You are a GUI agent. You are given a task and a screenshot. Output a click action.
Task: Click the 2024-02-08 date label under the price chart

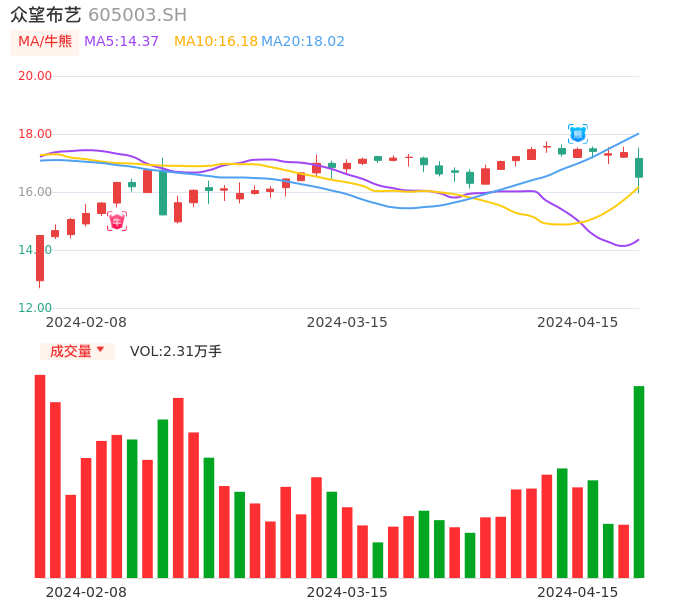86,322
